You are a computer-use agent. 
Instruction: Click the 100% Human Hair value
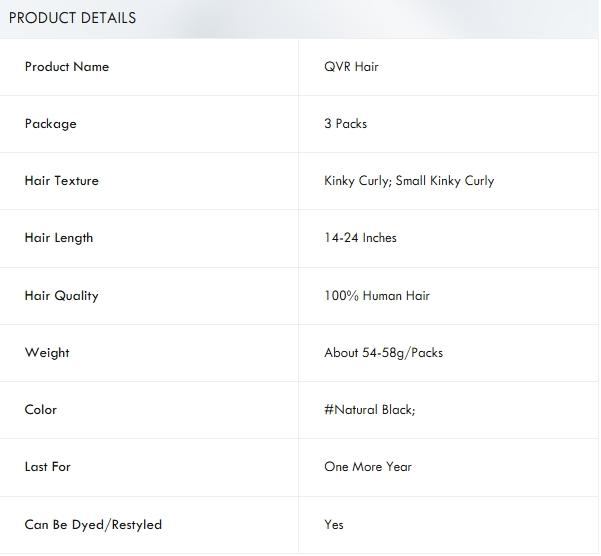pos(377,296)
